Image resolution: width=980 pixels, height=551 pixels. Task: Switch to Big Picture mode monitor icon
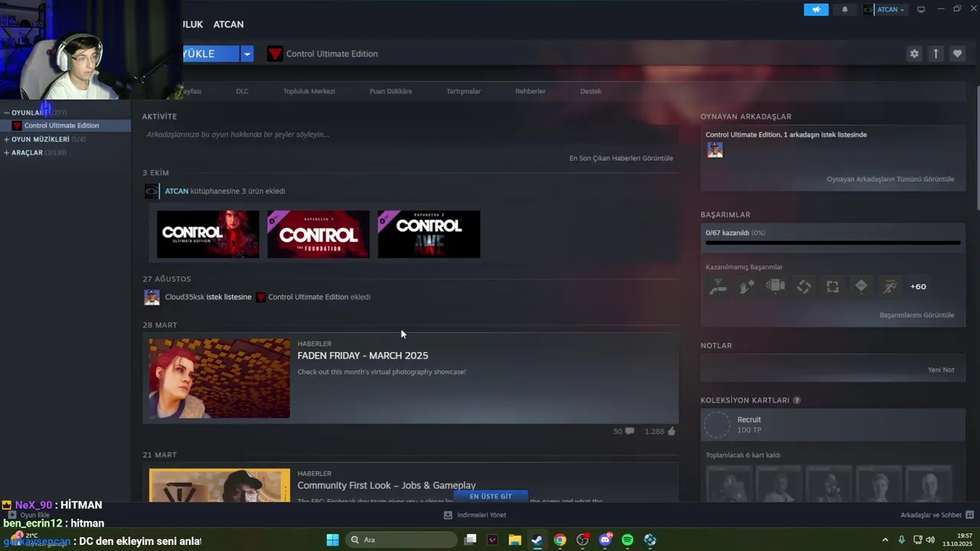[x=921, y=9]
